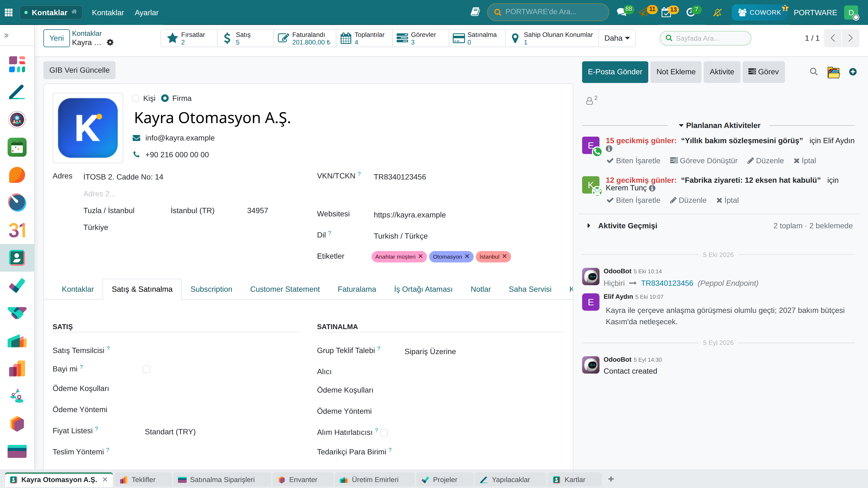Toggle the Bayi mi checkbox
Viewport: 868px width, 488px height.
coord(146,370)
